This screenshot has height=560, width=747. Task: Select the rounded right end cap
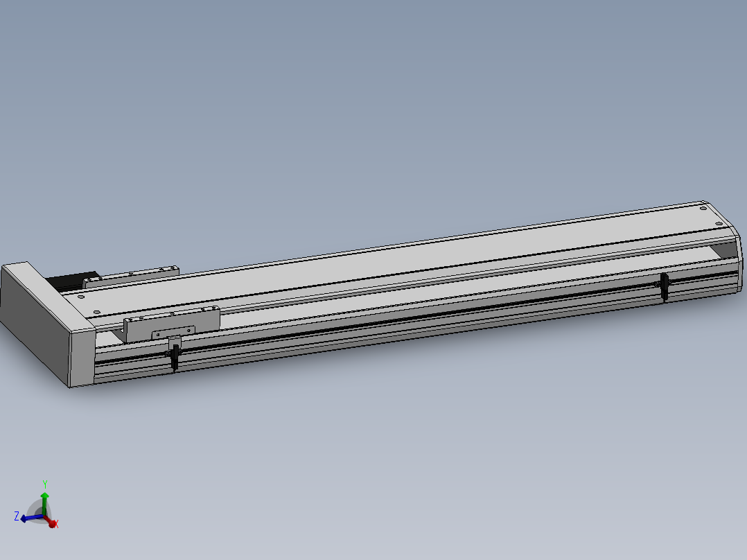739,260
